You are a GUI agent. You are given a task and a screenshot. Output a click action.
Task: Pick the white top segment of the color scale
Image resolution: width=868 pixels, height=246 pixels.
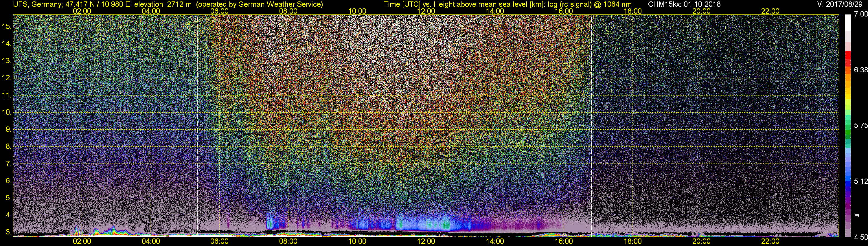pos(848,22)
